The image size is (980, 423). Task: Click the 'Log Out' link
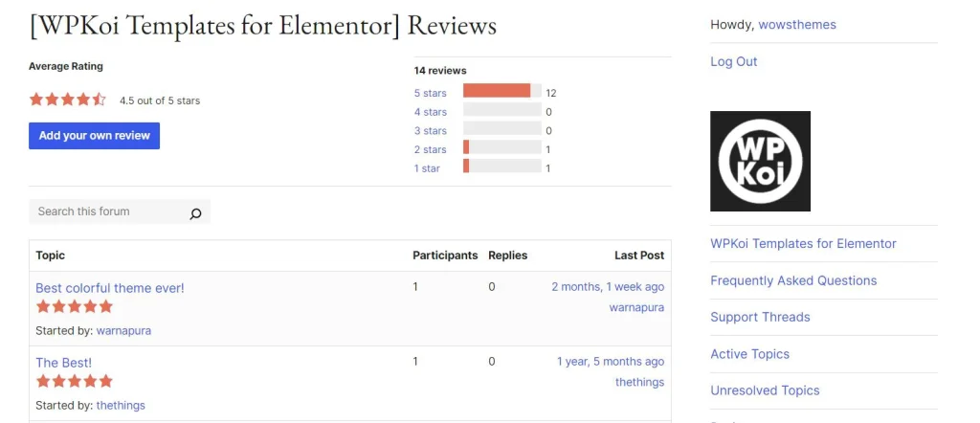pyautogui.click(x=734, y=61)
